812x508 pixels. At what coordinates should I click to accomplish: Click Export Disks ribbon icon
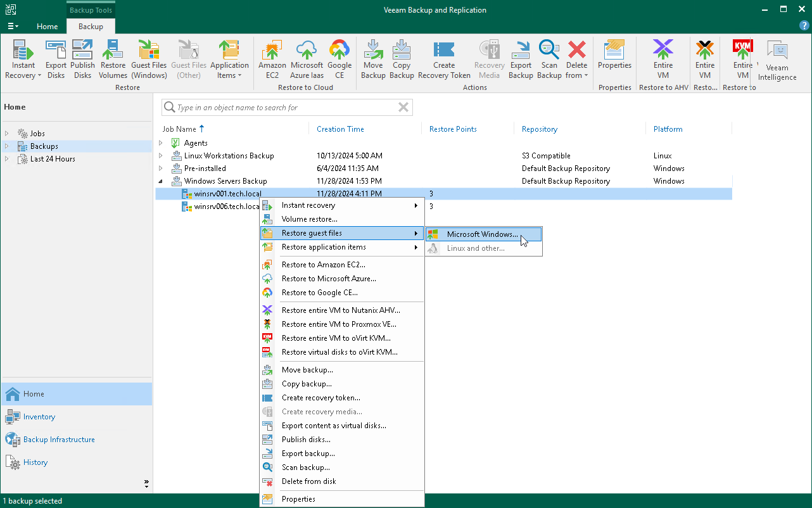point(56,60)
